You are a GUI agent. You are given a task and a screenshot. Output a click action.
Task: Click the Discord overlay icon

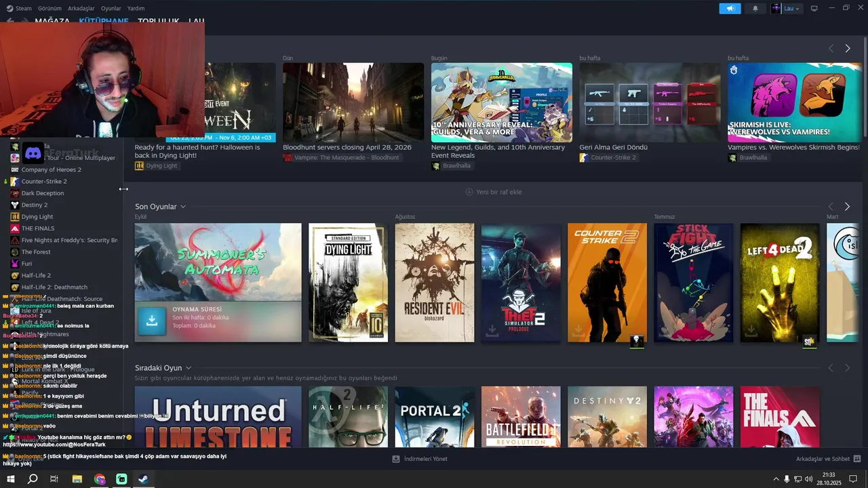pos(33,153)
